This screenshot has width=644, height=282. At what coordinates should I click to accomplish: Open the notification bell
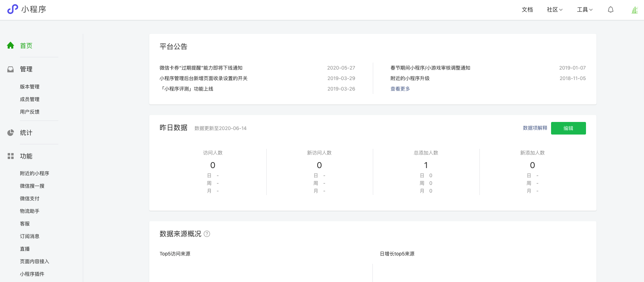point(611,10)
